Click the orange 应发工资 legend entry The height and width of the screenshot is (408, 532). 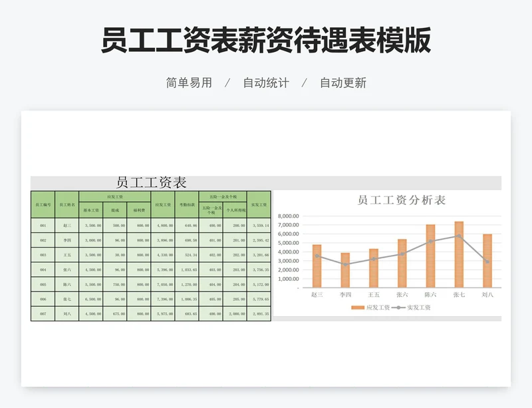[x=370, y=307]
